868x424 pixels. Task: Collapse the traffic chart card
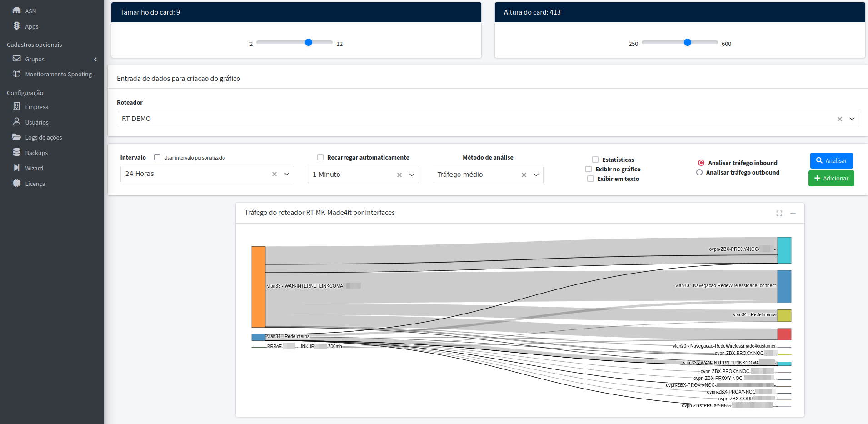click(793, 213)
